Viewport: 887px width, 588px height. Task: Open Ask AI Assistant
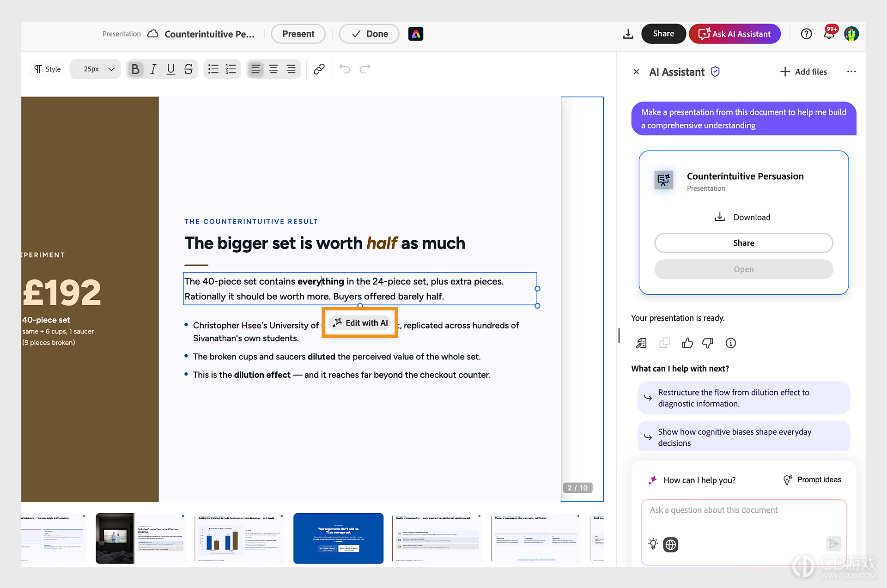[x=735, y=34]
